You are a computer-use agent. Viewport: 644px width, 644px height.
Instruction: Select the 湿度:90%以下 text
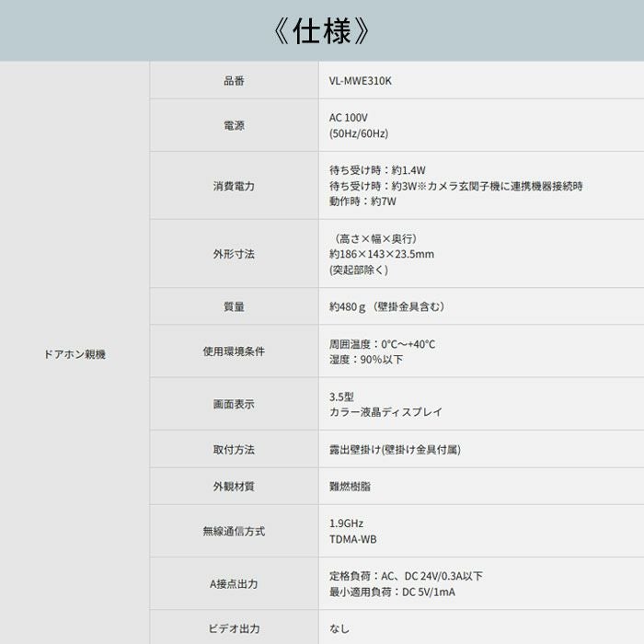[x=366, y=360]
